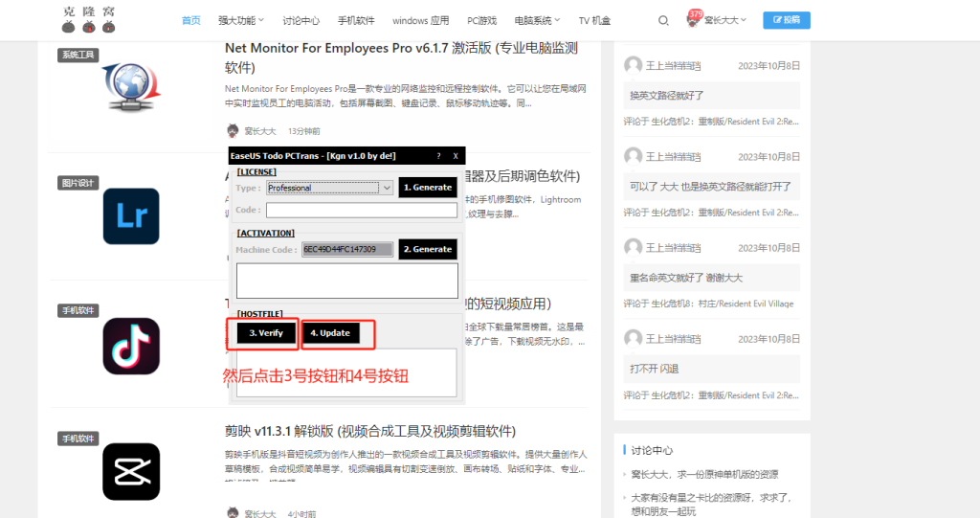Image resolution: width=980 pixels, height=518 pixels.
Task: Click author 窝长大大 under Net Monitor post
Action: (x=260, y=131)
